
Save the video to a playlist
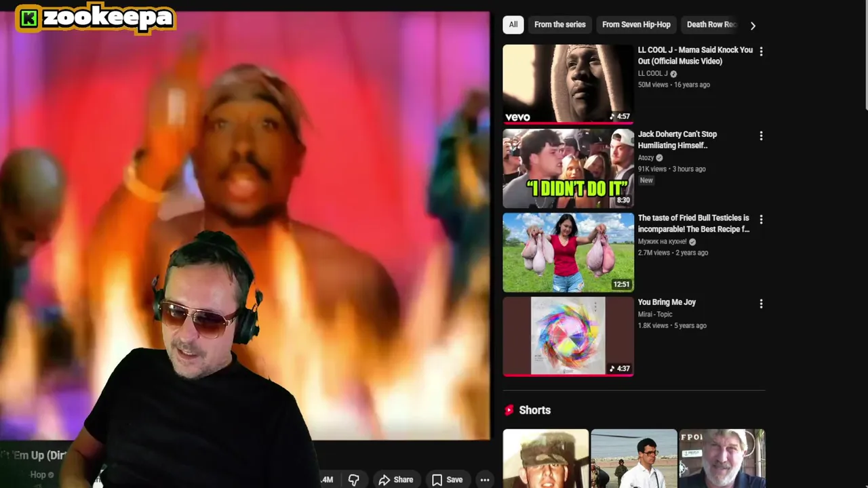(447, 480)
